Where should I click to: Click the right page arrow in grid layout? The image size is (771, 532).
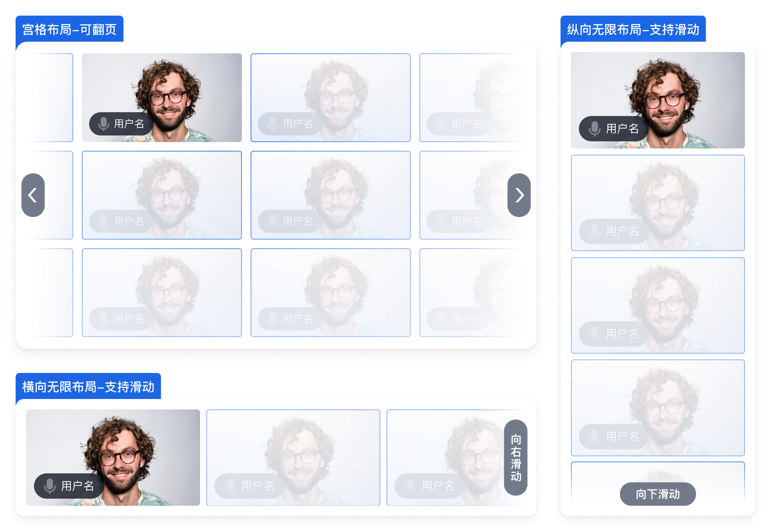click(519, 195)
